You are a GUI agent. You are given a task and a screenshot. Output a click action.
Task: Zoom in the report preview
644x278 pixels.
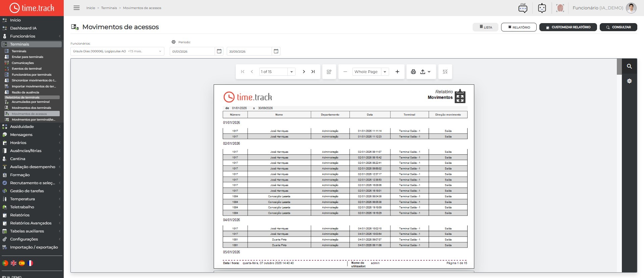click(397, 72)
